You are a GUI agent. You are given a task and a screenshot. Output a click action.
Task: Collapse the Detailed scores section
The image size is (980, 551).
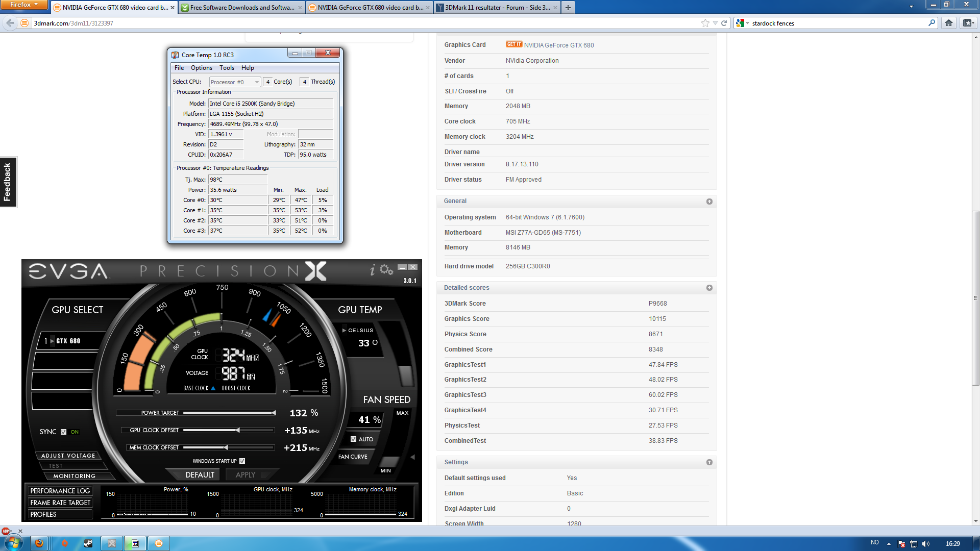point(709,288)
